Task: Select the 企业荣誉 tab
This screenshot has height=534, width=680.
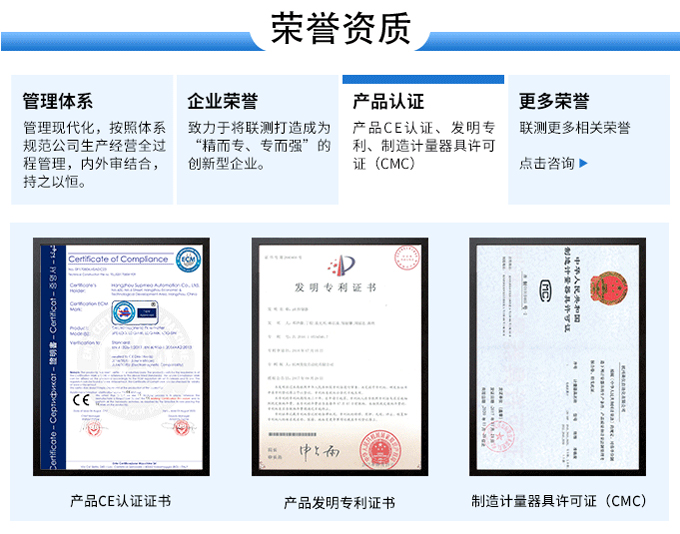Action: tap(222, 101)
